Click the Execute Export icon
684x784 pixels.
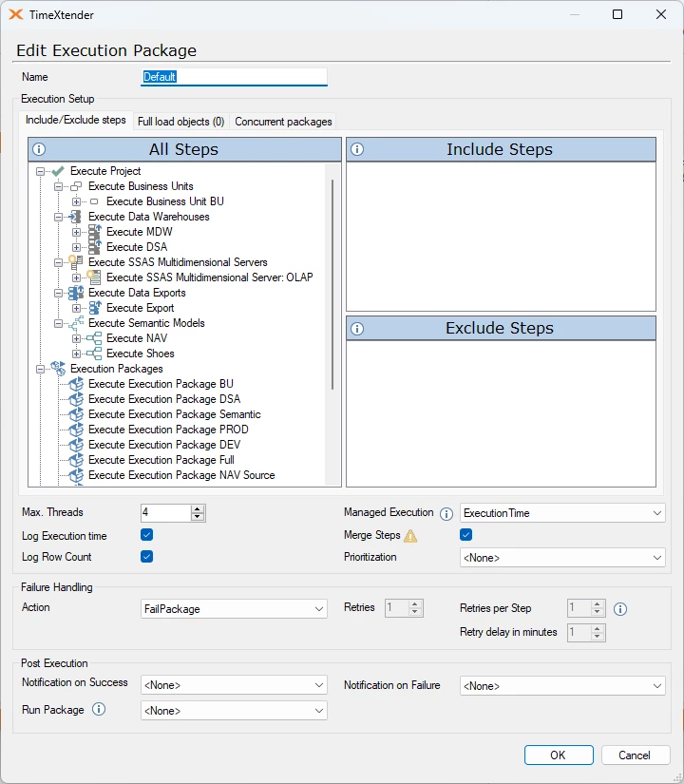tap(94, 308)
